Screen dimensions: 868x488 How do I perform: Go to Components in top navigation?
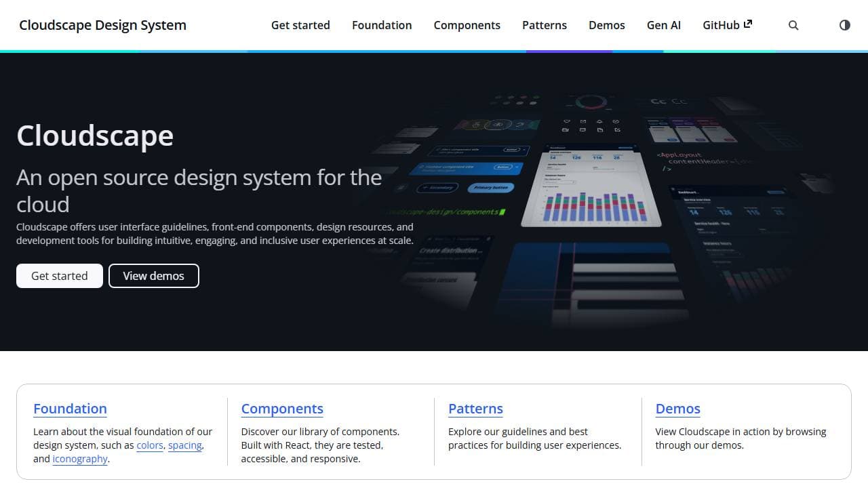(467, 25)
